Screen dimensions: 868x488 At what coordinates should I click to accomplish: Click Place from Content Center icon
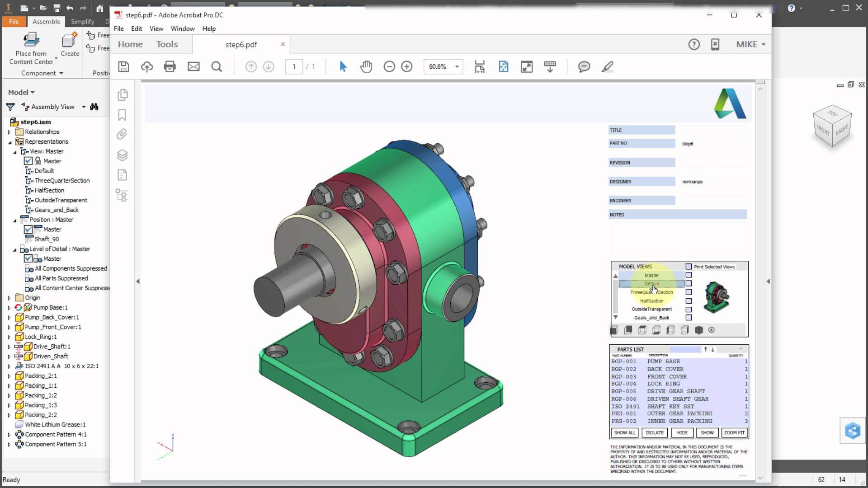31,41
